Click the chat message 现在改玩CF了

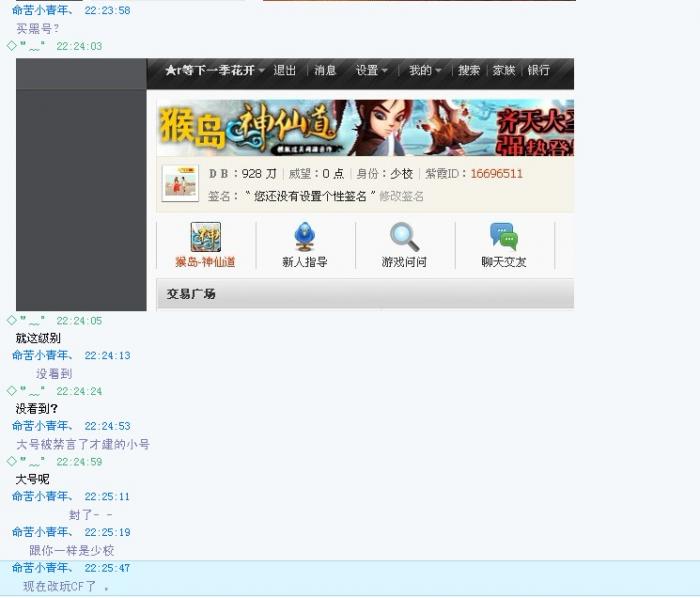66,586
